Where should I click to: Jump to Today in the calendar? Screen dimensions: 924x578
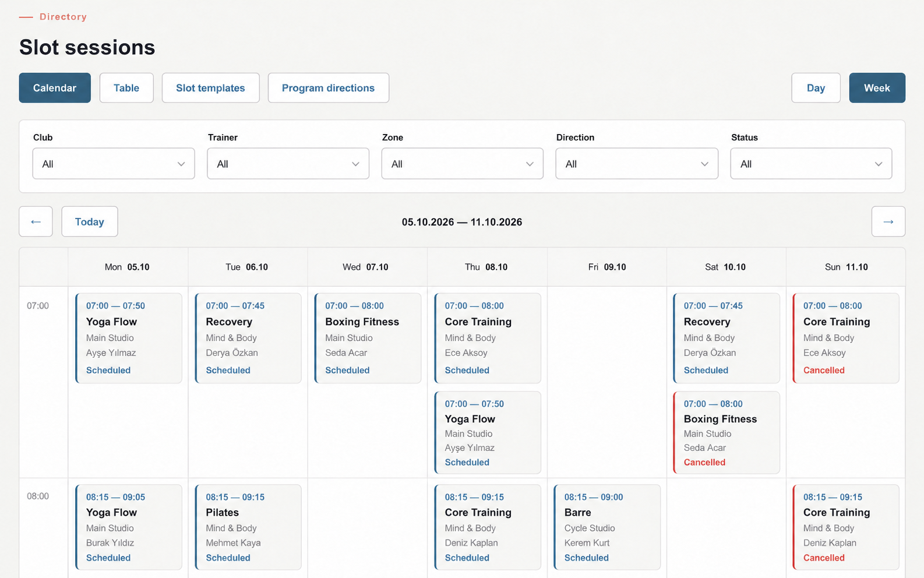pyautogui.click(x=90, y=221)
